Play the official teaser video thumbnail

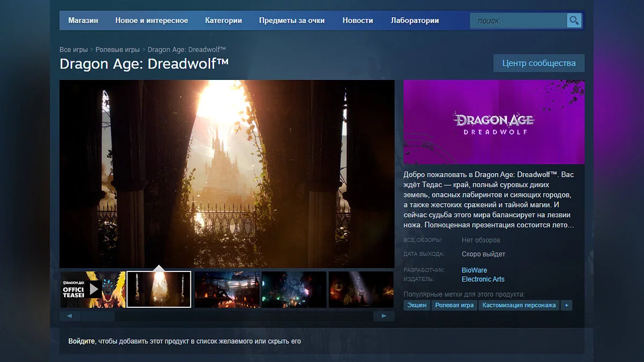pyautogui.click(x=93, y=290)
